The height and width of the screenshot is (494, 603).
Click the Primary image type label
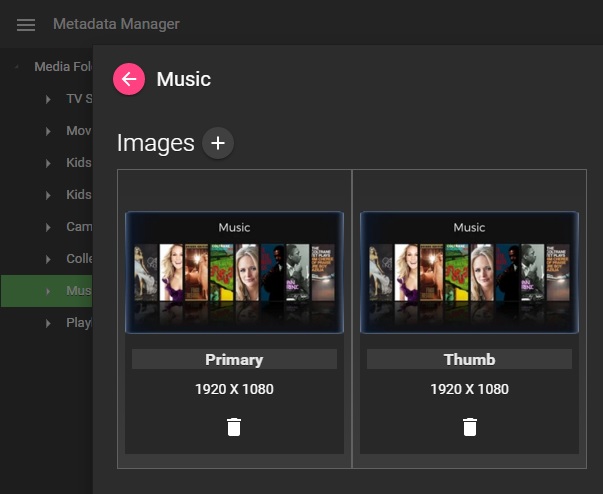(x=234, y=359)
